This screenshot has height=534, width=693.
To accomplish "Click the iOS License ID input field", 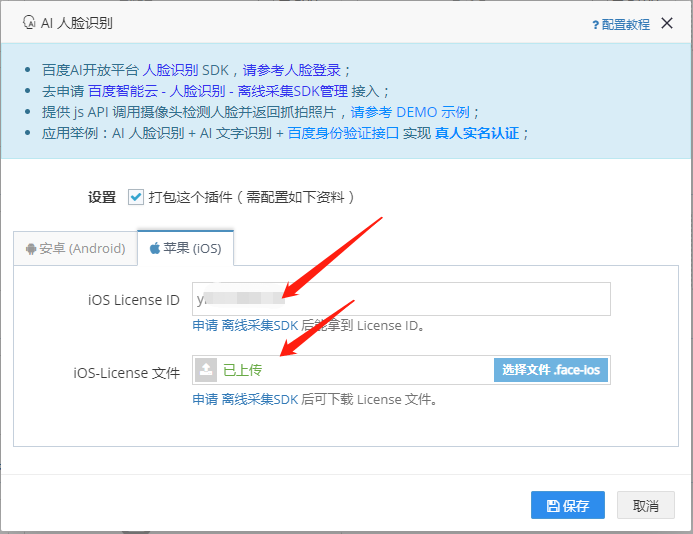I will [401, 299].
